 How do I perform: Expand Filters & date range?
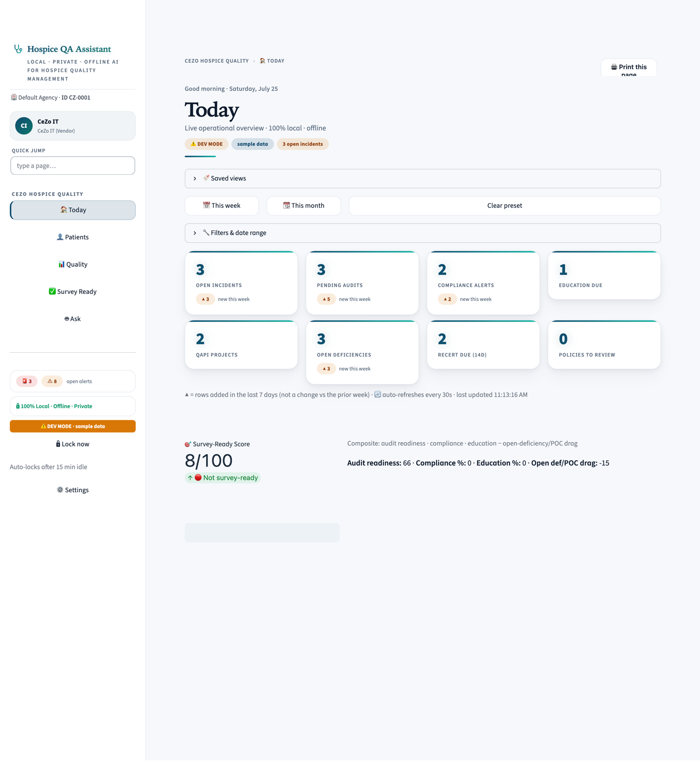pyautogui.click(x=422, y=233)
